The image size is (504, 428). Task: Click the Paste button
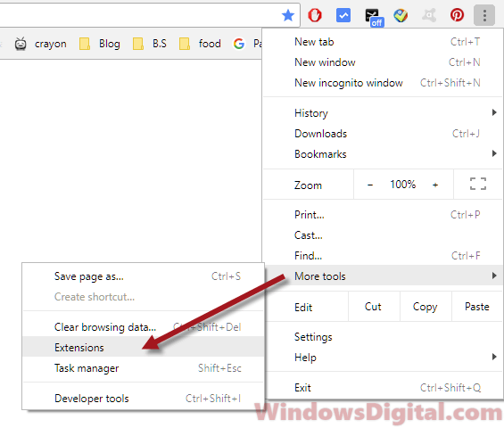pos(477,307)
